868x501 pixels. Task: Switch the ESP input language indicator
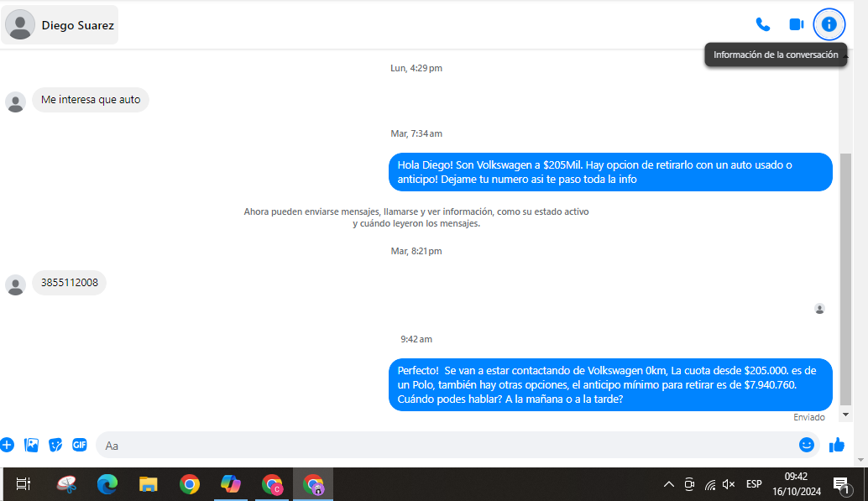pos(754,484)
